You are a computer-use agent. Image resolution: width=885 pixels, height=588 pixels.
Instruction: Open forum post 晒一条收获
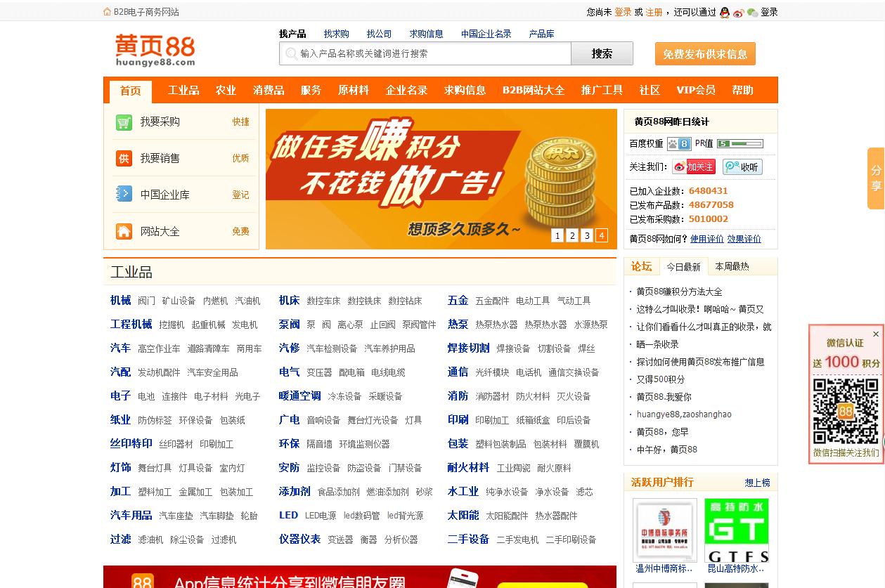658,344
